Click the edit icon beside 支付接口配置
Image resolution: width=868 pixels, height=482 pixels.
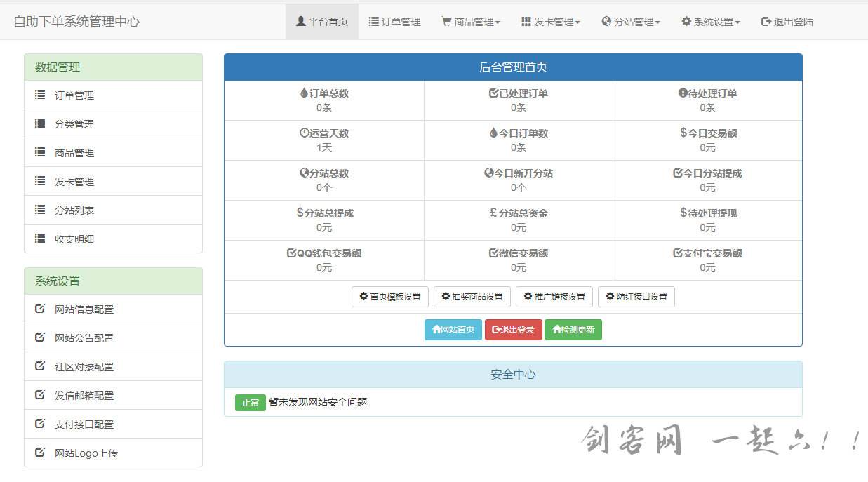pyautogui.click(x=40, y=424)
